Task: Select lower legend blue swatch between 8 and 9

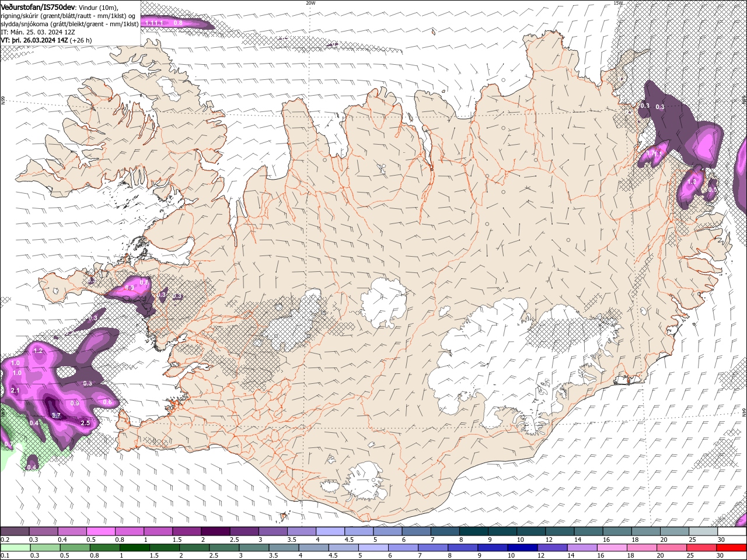Action: (463, 547)
